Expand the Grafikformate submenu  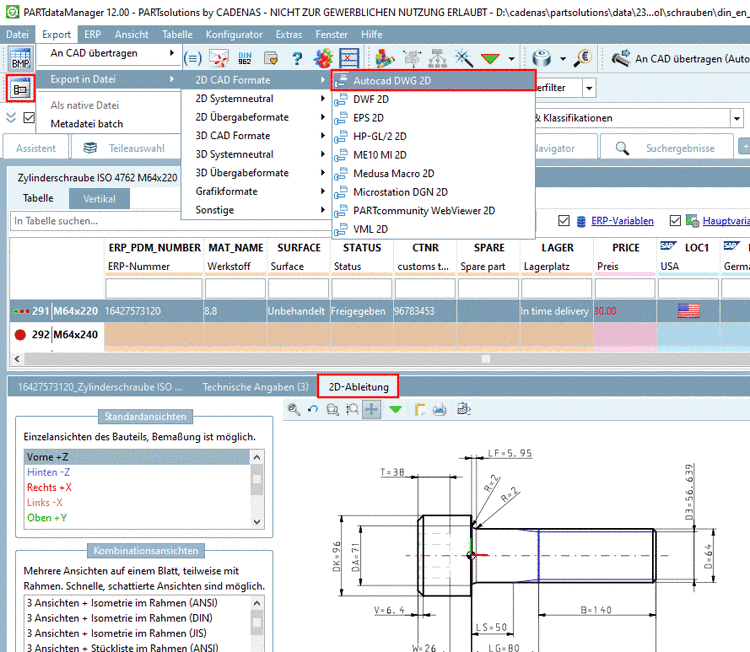tap(256, 191)
